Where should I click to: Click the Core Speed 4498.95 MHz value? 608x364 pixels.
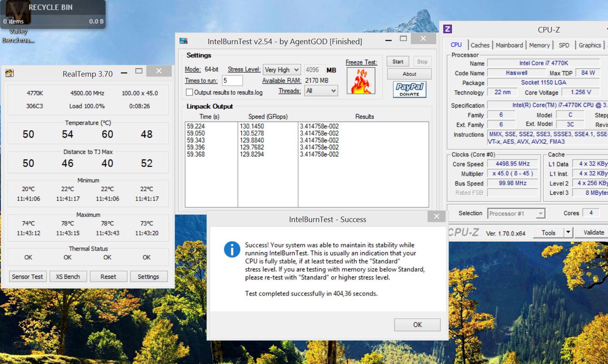pyautogui.click(x=513, y=164)
